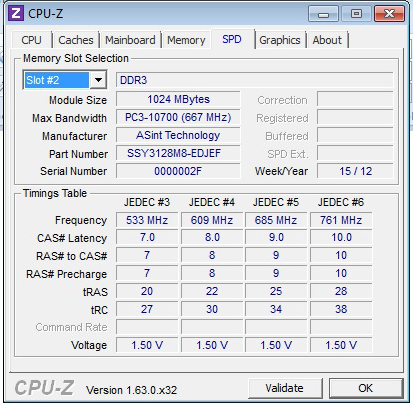Viewport: 413px width, 405px height.
Task: Click the empty SPD Ext. field
Action: pos(355,153)
